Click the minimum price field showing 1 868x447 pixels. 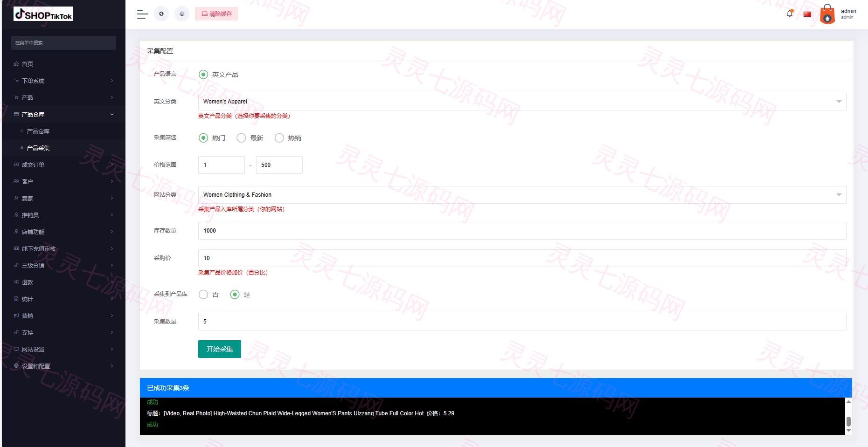click(222, 165)
